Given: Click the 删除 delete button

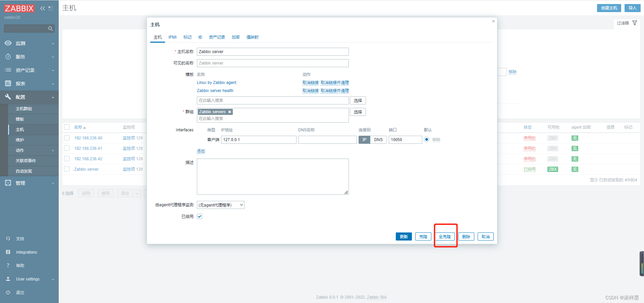Looking at the screenshot, I should (466, 236).
